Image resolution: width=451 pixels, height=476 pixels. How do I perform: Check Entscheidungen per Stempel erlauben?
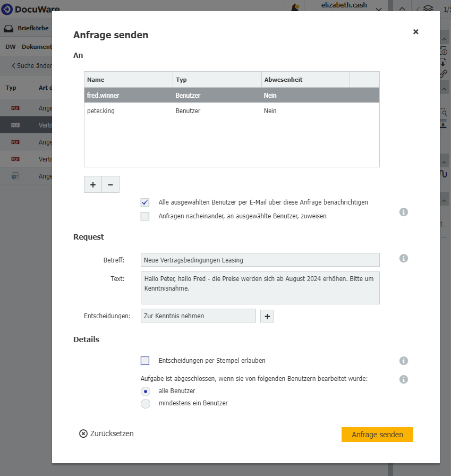point(144,361)
